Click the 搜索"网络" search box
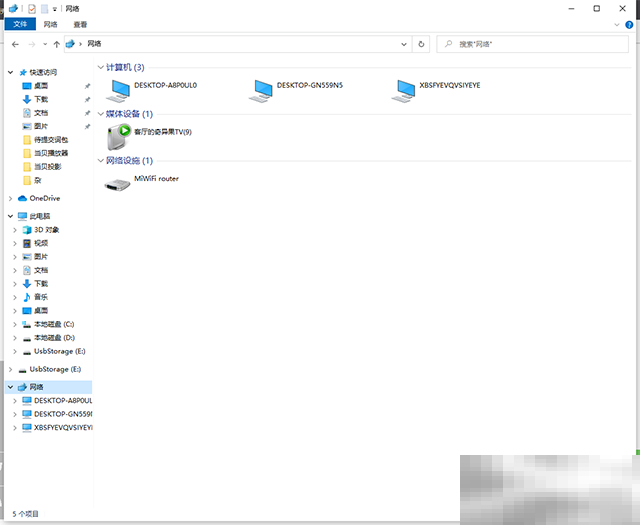Screen dimensions: 640x525 tap(533, 44)
